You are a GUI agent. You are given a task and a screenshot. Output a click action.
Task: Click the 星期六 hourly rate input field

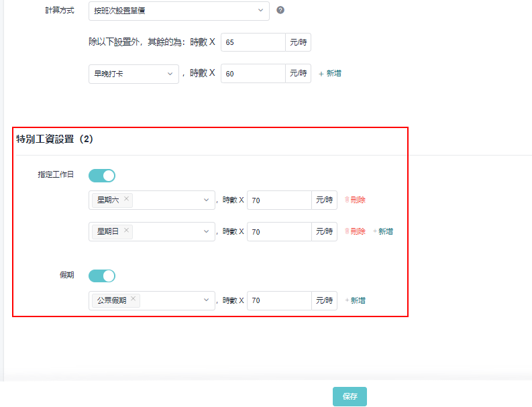[x=278, y=200]
